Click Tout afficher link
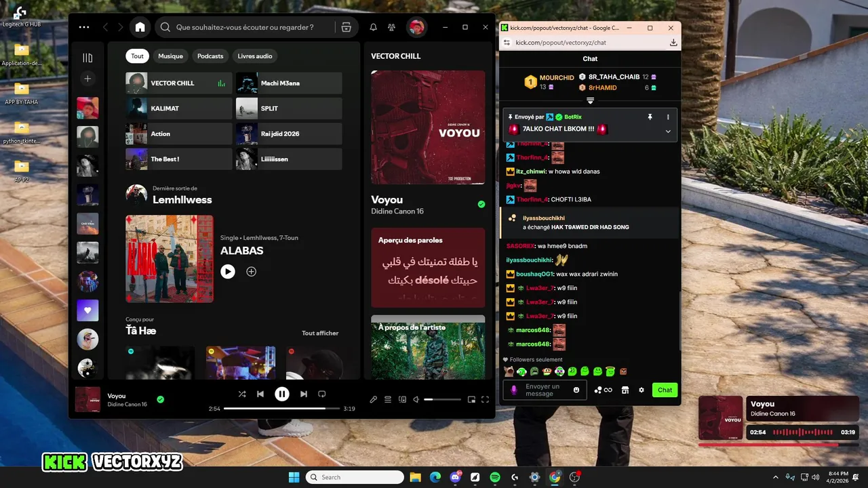 pos(320,333)
